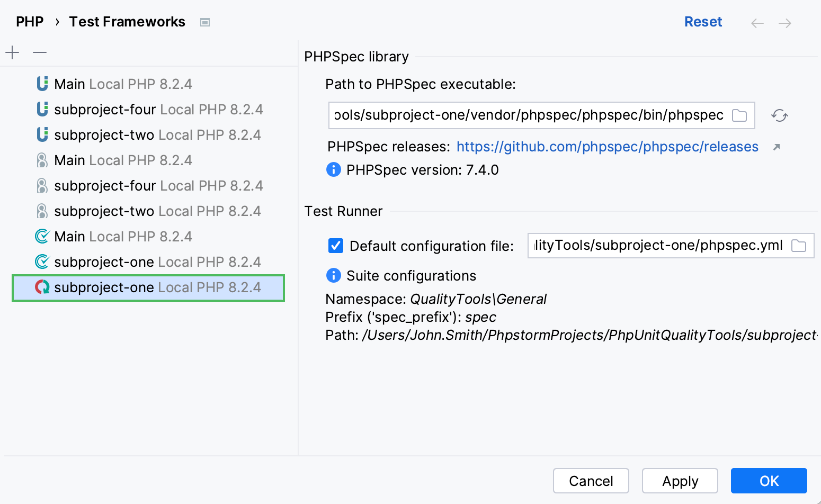Open the phpspec releases GitHub link

pos(607,147)
